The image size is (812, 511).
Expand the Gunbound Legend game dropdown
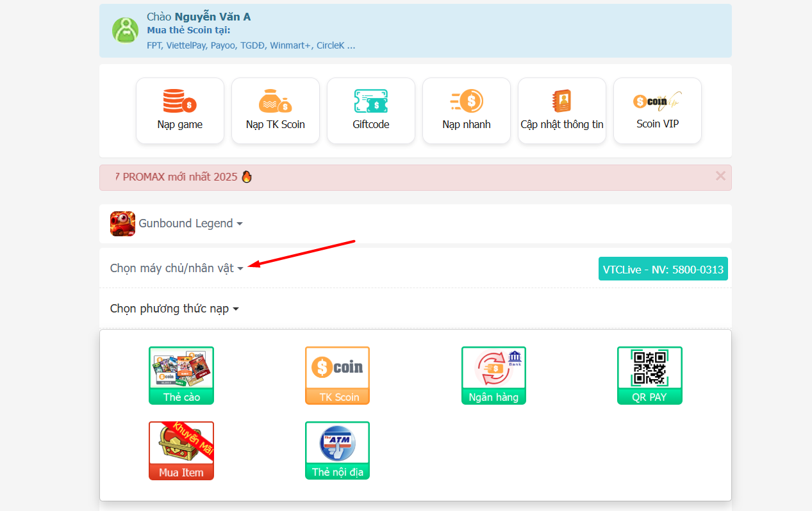tap(191, 223)
